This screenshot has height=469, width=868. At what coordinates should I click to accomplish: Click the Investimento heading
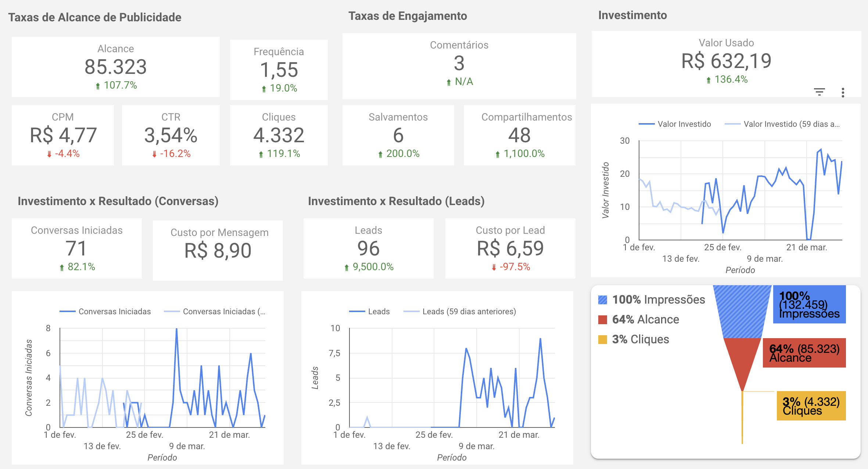click(x=632, y=15)
